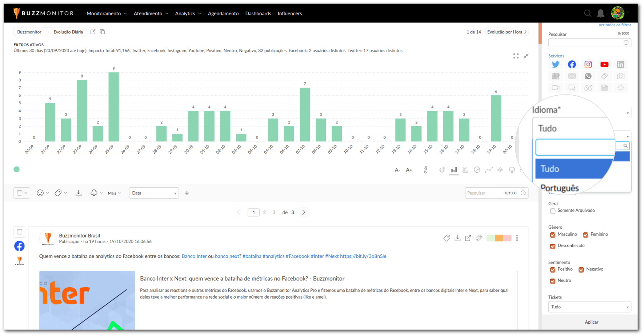
Task: Toggle the Masculino gender checkbox
Action: [x=553, y=235]
